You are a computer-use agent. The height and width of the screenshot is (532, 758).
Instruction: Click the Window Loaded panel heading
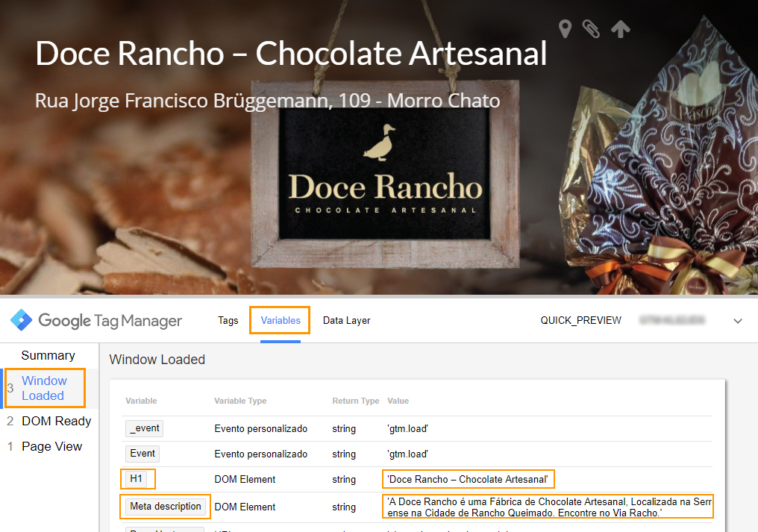[157, 360]
